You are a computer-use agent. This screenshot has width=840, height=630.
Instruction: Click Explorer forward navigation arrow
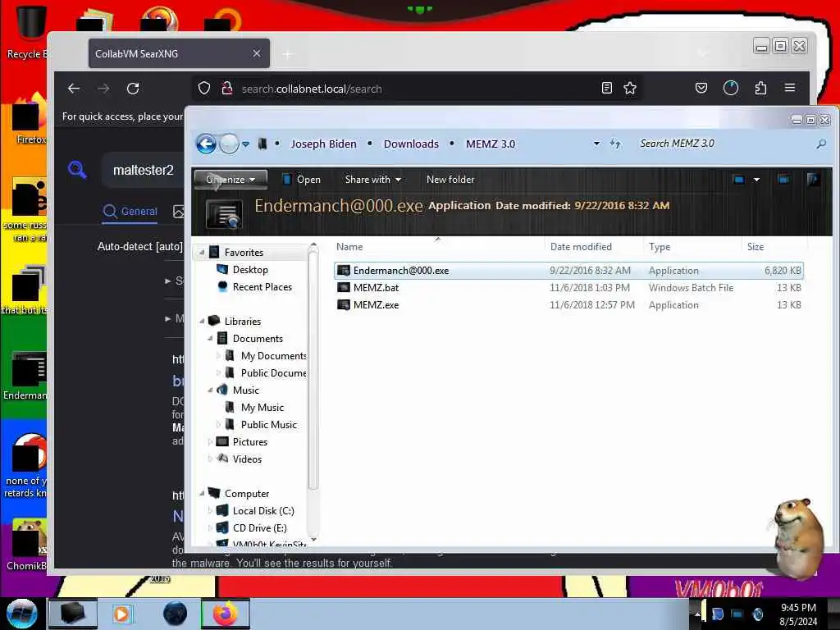230,144
